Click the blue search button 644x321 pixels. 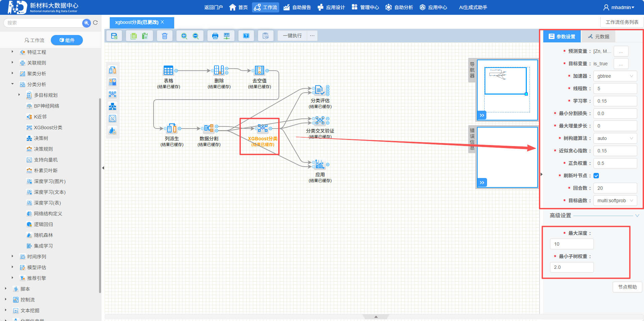click(x=87, y=23)
